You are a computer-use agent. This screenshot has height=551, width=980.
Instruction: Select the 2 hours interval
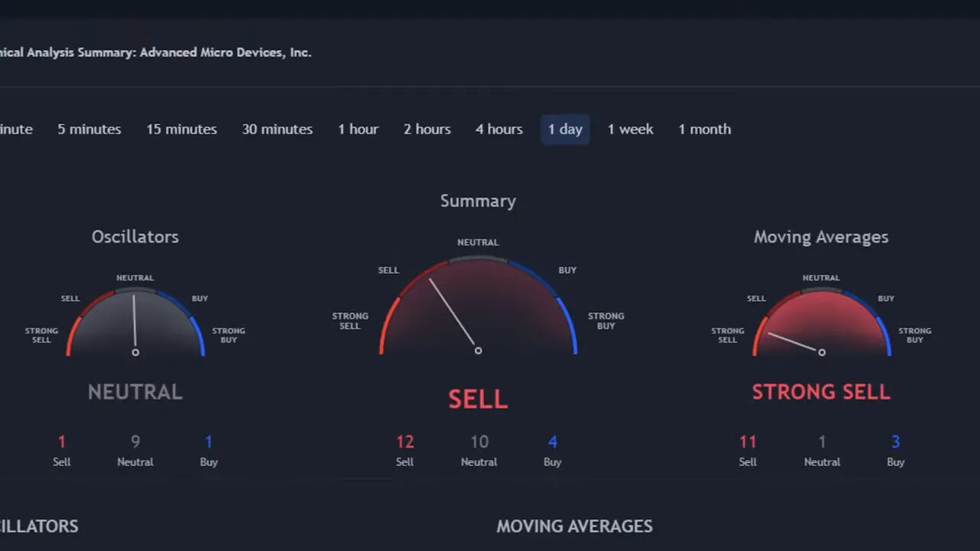(426, 129)
